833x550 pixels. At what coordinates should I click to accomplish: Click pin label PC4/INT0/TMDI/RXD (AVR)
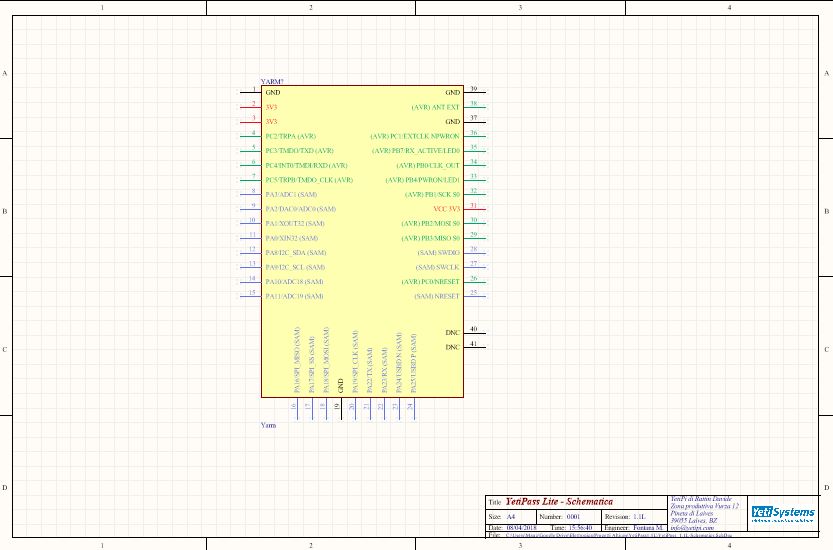(x=307, y=165)
